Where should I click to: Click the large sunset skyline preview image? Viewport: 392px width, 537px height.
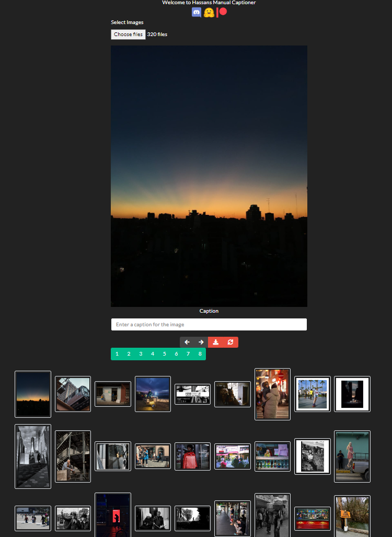[x=209, y=176]
